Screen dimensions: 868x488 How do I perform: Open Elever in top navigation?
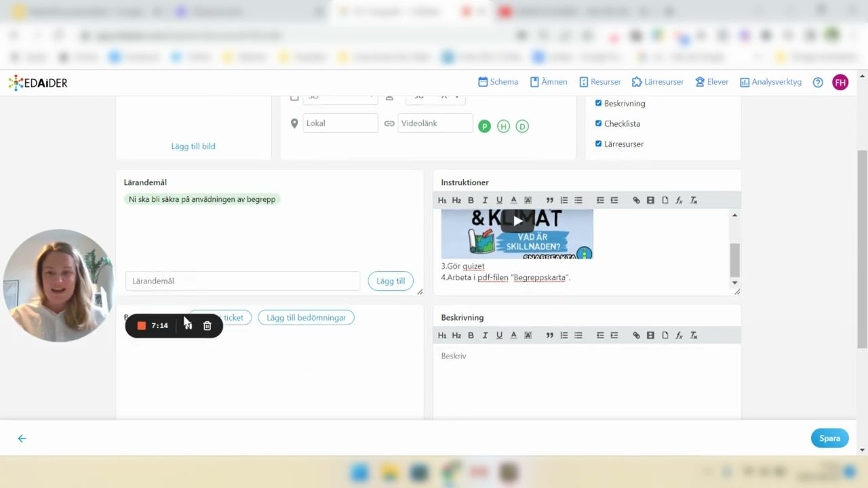point(711,82)
